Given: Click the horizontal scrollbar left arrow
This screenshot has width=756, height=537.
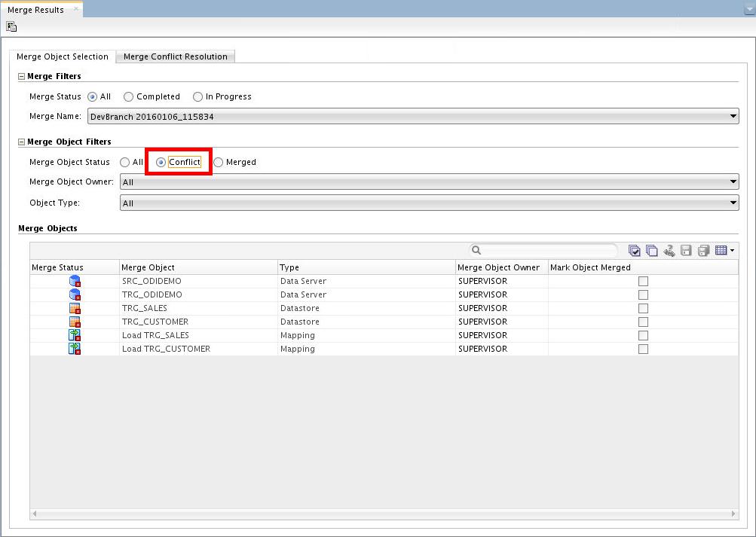Looking at the screenshot, I should pyautogui.click(x=34, y=514).
